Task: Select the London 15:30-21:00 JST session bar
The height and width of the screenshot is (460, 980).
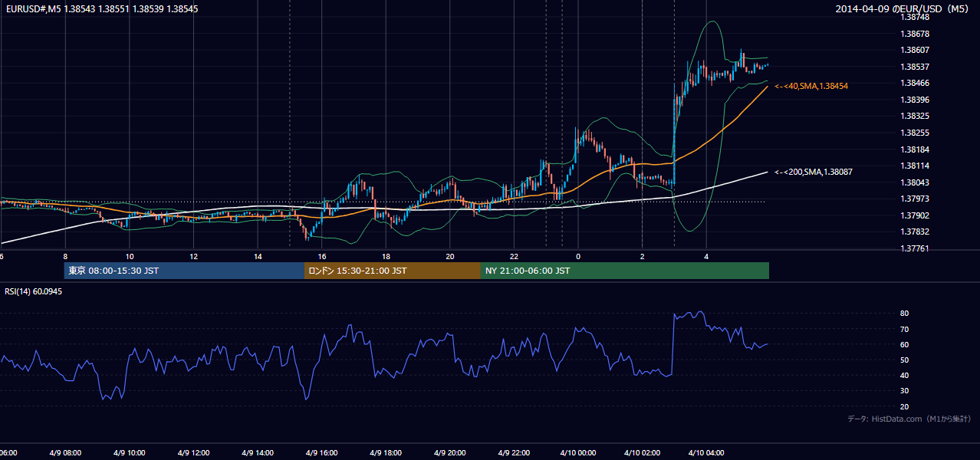Action: coord(393,271)
